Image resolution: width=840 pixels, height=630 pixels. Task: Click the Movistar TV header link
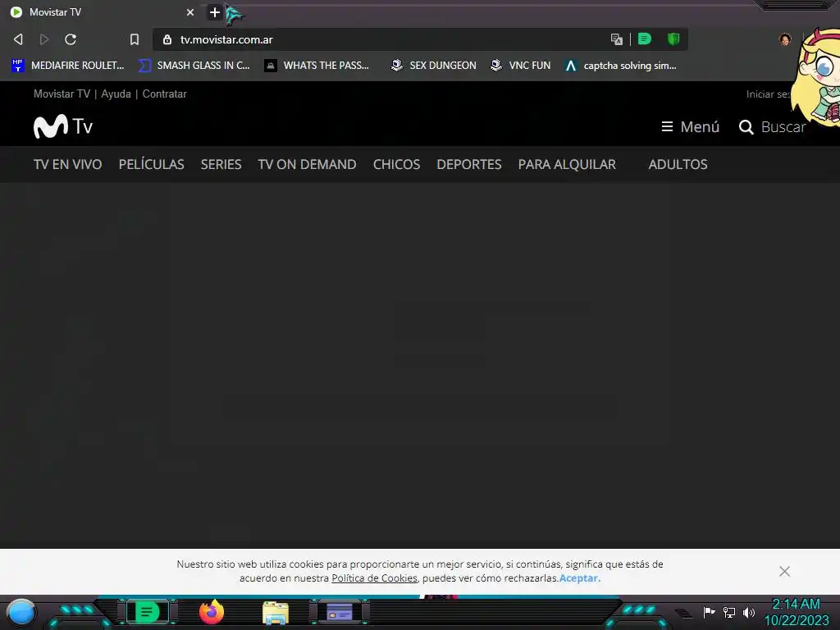point(62,94)
